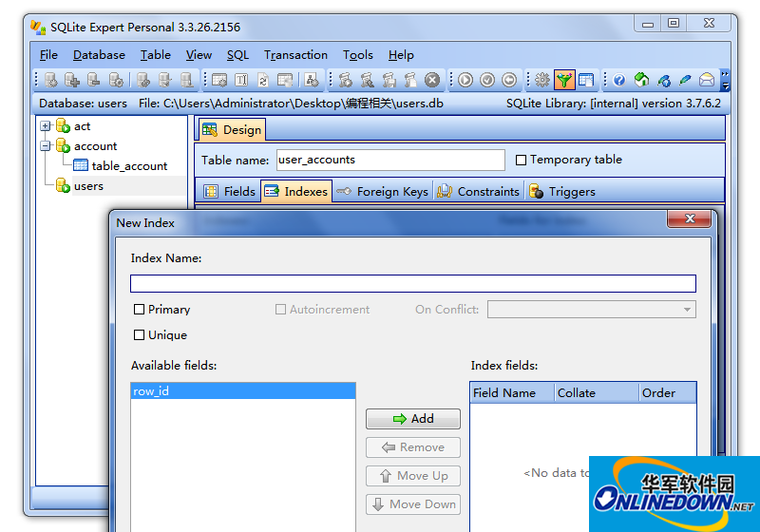Switch to the Design tab

[232, 130]
